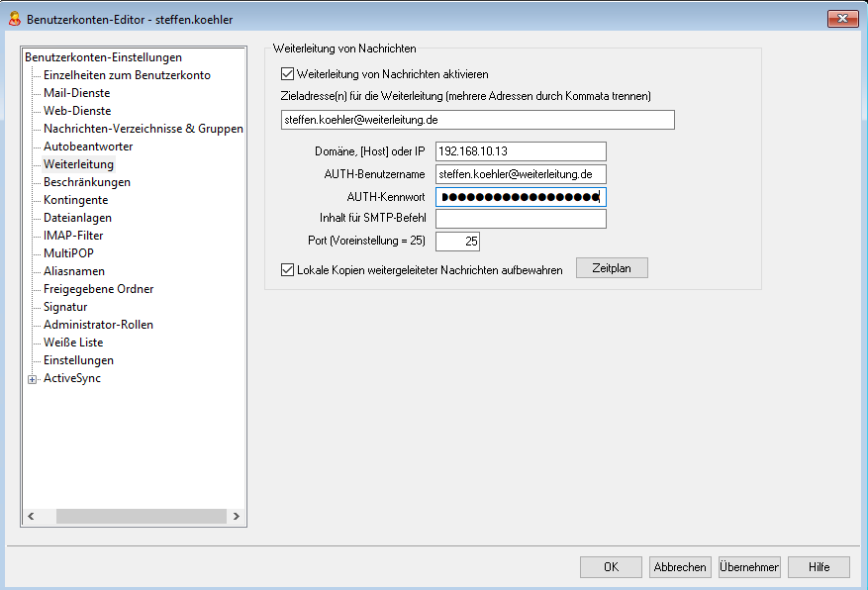Click the Zieladresse forwarding address field

point(476,120)
